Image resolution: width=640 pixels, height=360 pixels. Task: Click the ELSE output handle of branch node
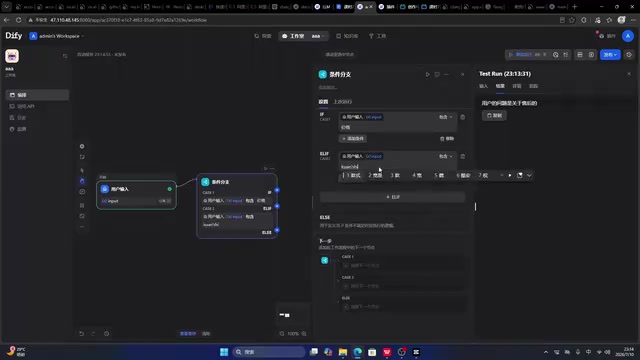pos(277,231)
